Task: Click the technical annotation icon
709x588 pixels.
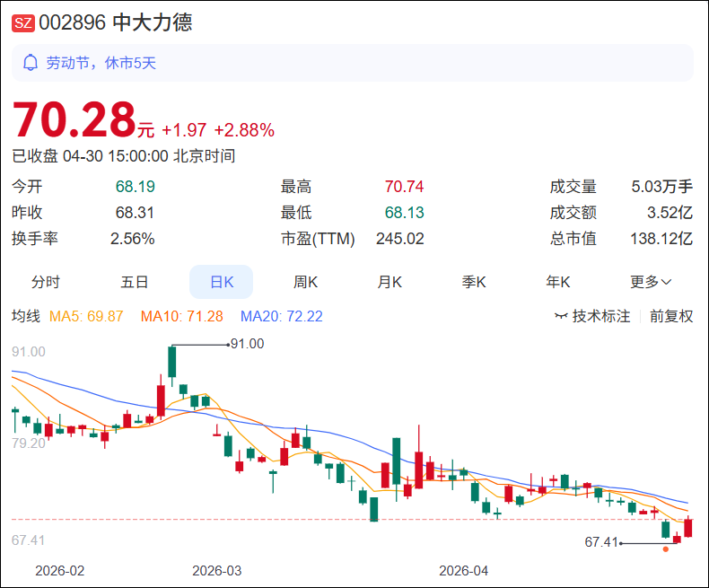Action: (561, 316)
